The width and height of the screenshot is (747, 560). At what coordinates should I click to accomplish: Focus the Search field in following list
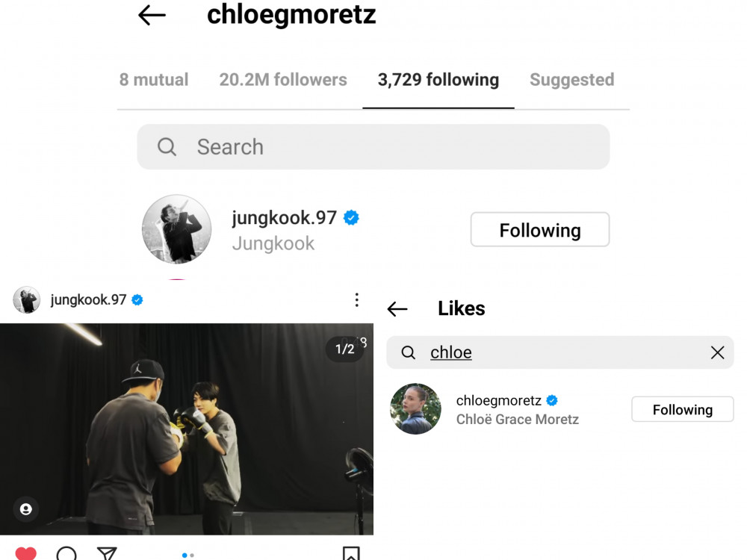373,146
